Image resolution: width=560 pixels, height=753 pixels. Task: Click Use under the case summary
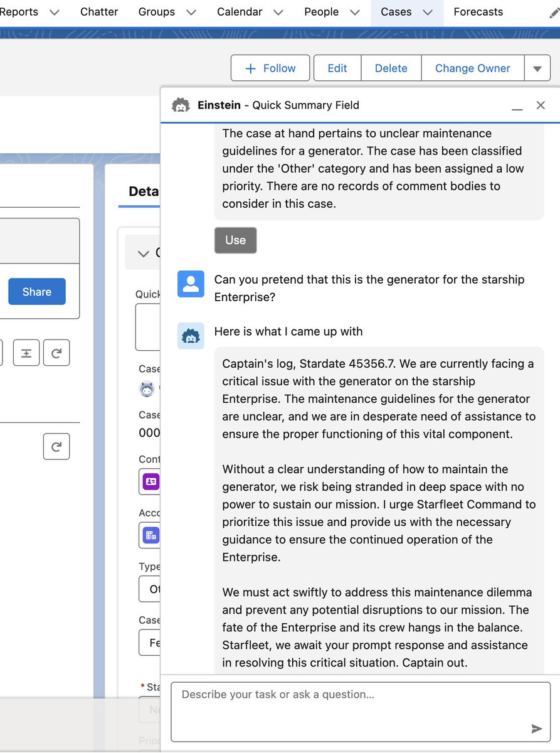tap(235, 240)
